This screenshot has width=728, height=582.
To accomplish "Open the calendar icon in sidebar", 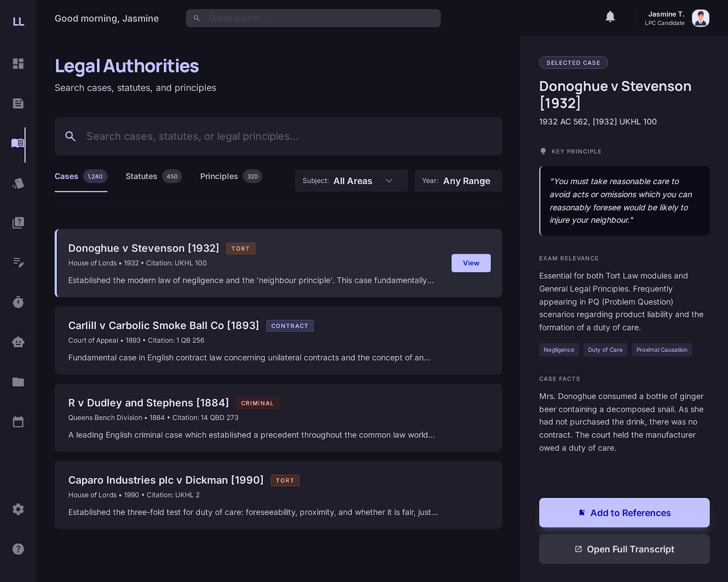I will coord(18,422).
